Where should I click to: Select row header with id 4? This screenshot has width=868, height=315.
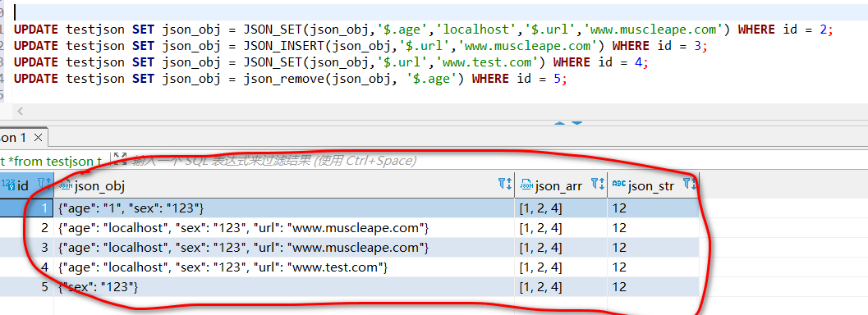point(26,267)
